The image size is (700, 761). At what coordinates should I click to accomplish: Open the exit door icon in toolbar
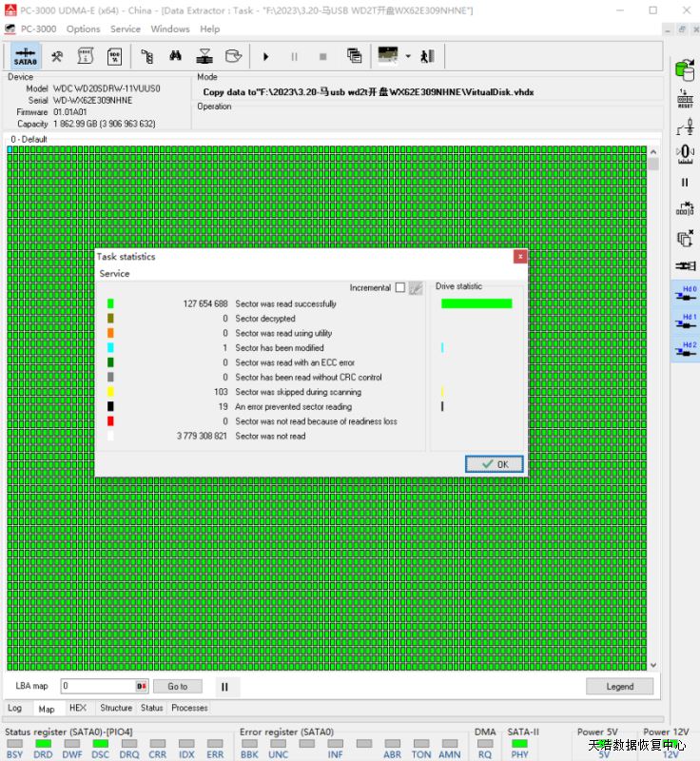click(x=427, y=56)
